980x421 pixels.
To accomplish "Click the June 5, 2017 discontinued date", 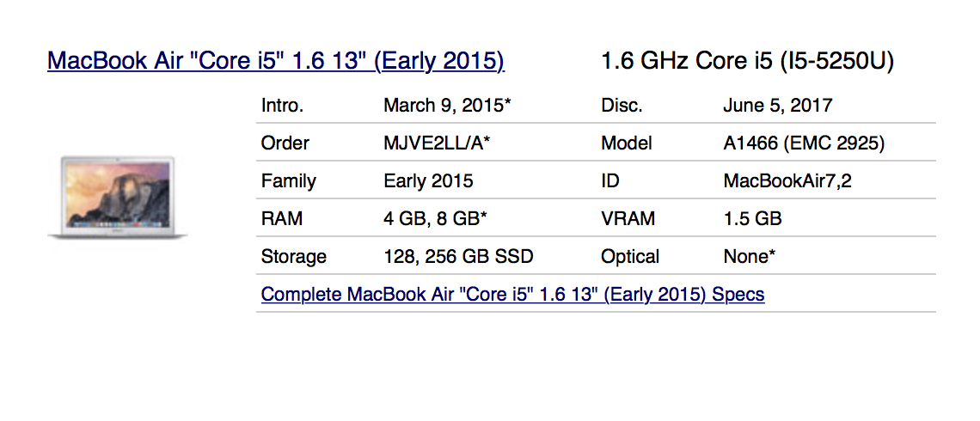I will [777, 106].
